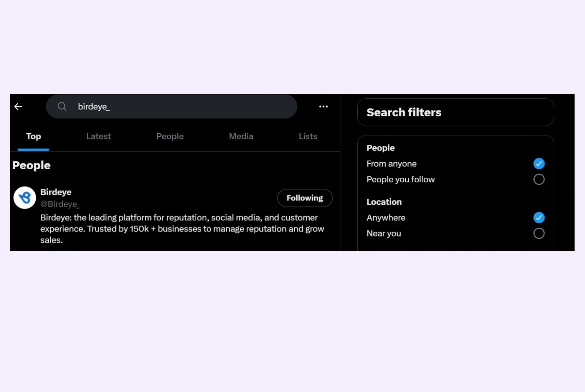Enable the Near you location filter

coord(539,233)
